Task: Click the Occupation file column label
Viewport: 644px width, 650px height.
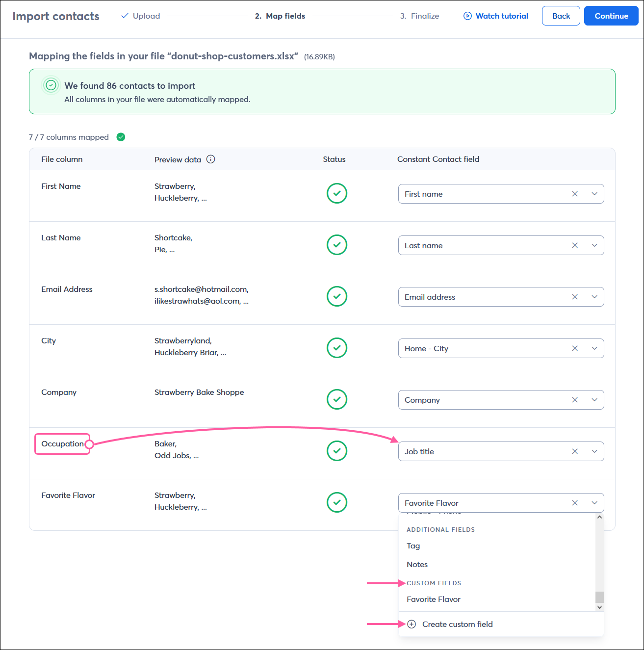Action: pyautogui.click(x=62, y=443)
